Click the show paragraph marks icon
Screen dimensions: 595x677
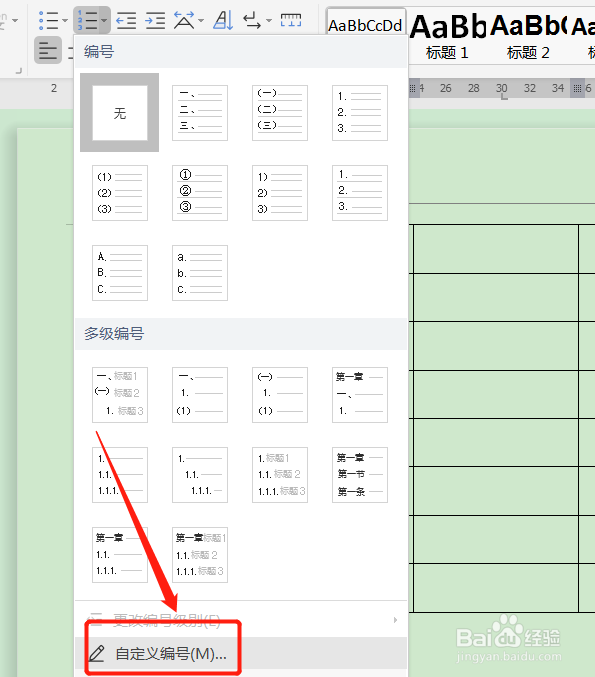pos(252,20)
